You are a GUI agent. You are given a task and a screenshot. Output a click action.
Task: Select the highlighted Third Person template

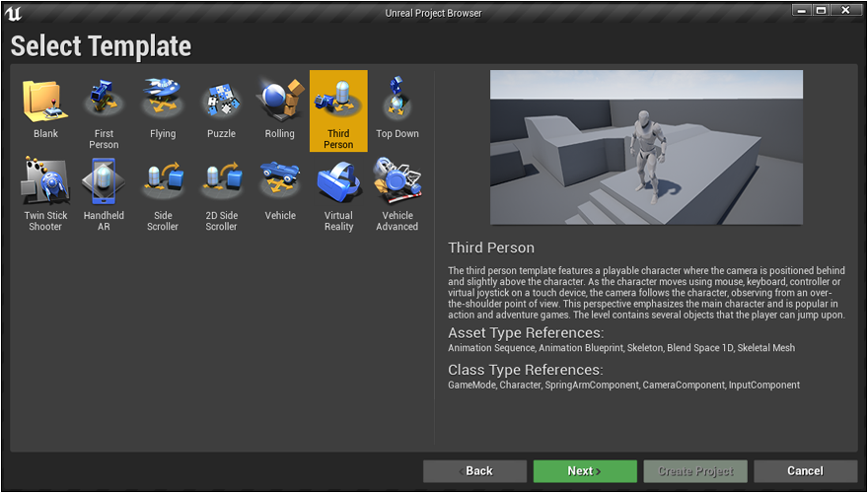(338, 110)
